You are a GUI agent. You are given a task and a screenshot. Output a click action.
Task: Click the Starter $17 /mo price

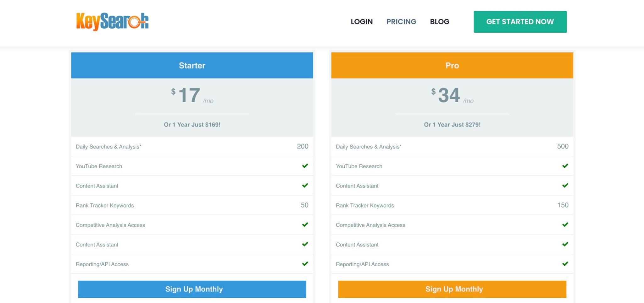point(192,95)
